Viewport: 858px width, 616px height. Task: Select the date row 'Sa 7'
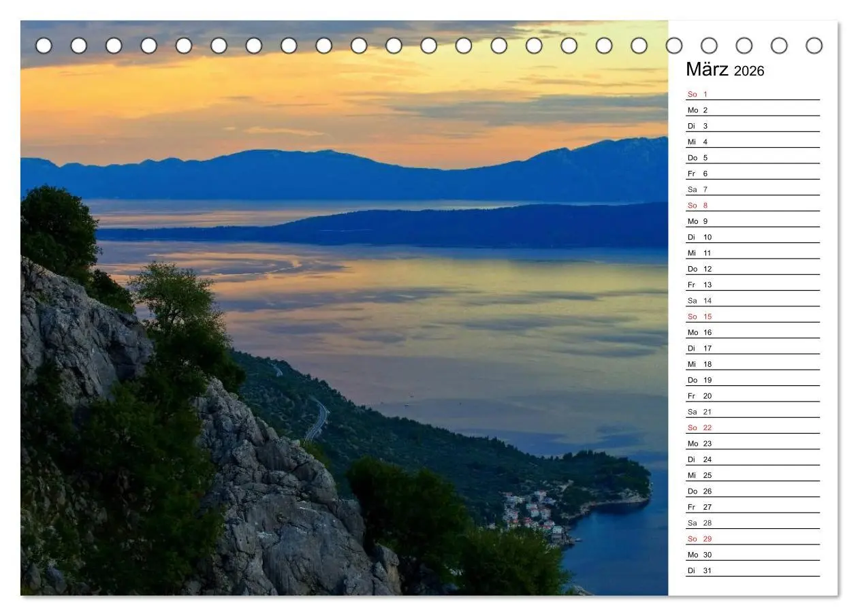point(752,189)
